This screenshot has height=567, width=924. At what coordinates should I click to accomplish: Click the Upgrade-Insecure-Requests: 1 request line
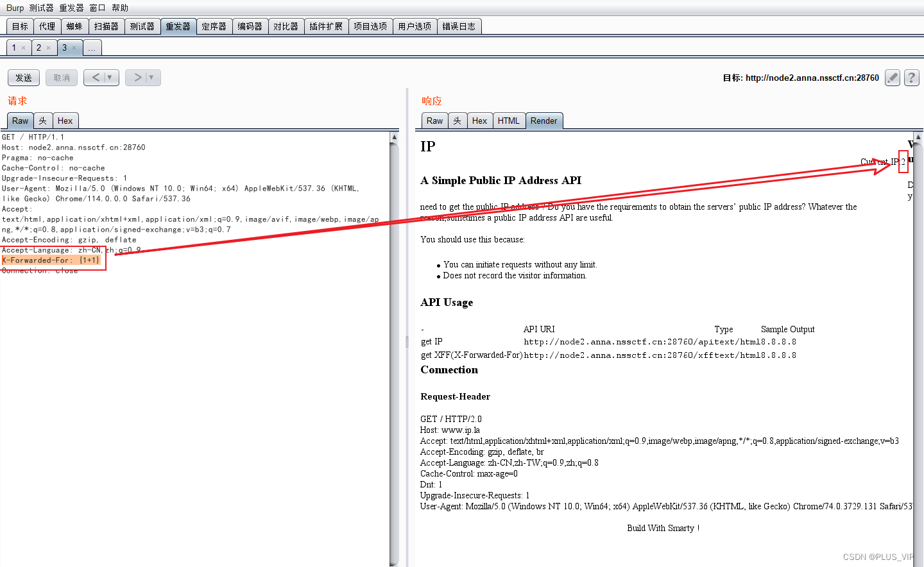64,178
